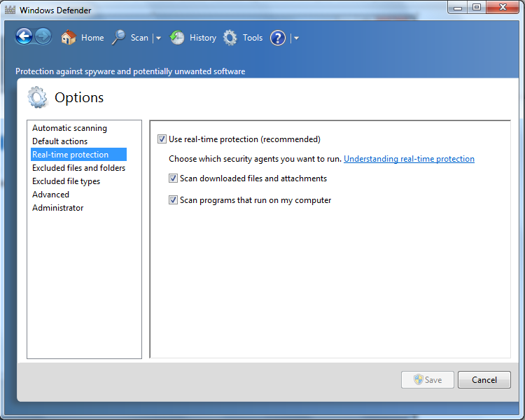Click the Tools gear icon

230,38
